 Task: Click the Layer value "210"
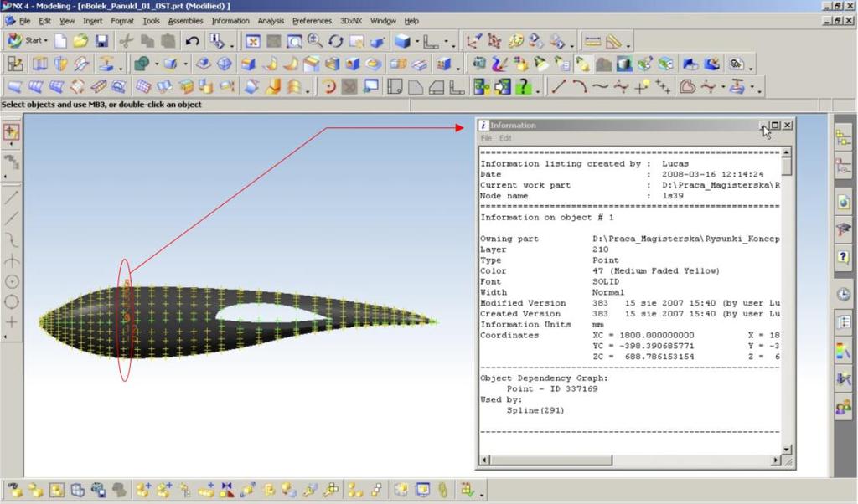[x=600, y=249]
